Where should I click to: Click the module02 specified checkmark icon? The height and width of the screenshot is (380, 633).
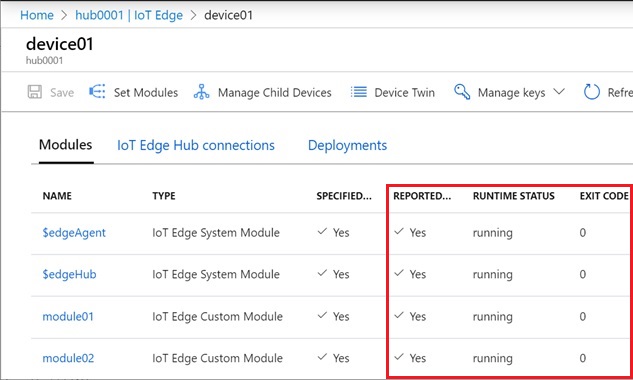click(322, 357)
